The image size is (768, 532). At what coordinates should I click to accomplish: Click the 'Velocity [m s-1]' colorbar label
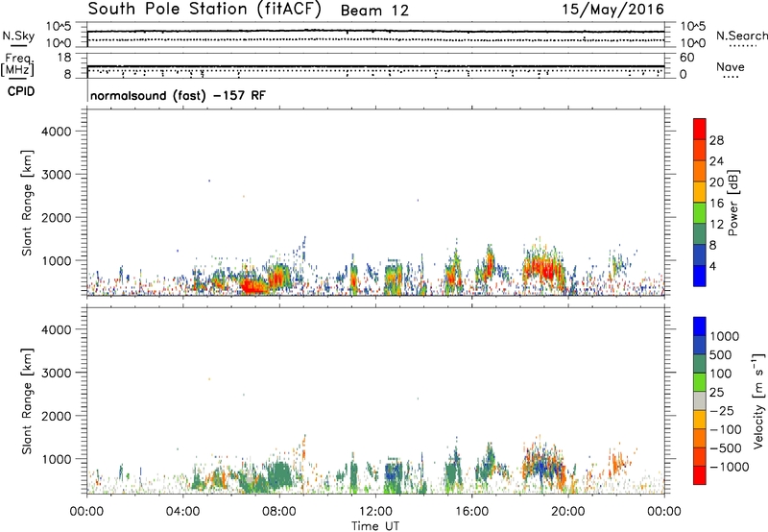tap(759, 400)
